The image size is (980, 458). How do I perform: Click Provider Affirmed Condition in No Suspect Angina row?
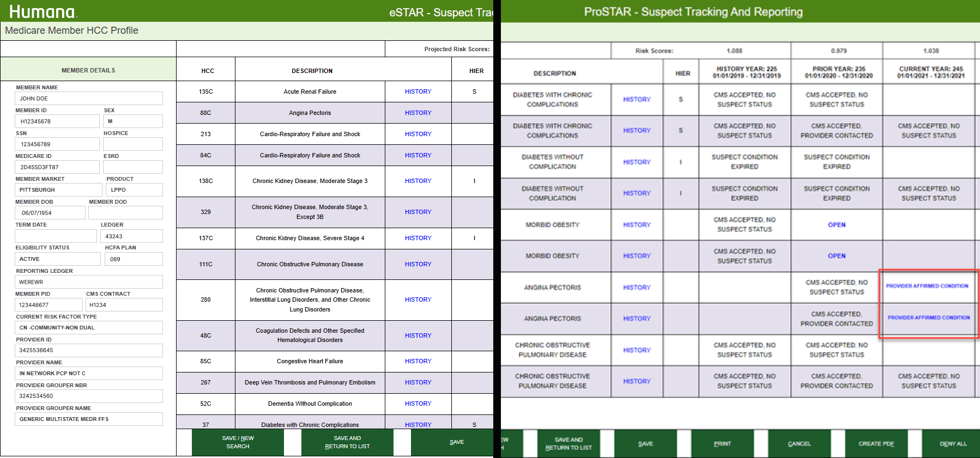tap(927, 286)
